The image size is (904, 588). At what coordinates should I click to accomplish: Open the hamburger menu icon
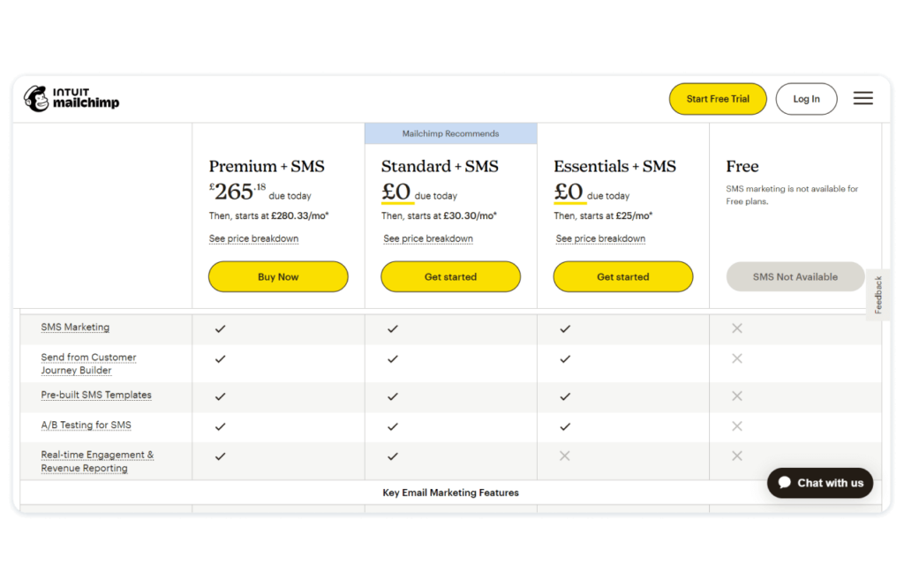click(863, 99)
